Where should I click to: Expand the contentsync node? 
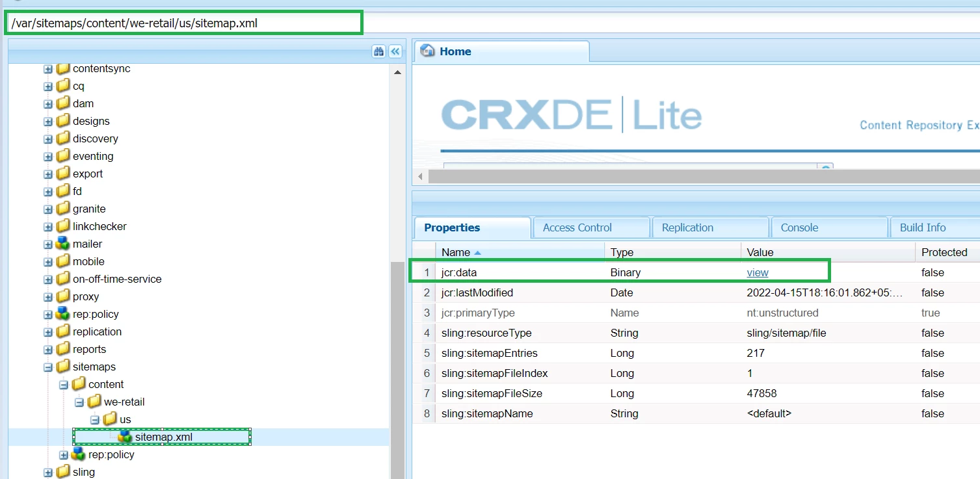[48, 69]
